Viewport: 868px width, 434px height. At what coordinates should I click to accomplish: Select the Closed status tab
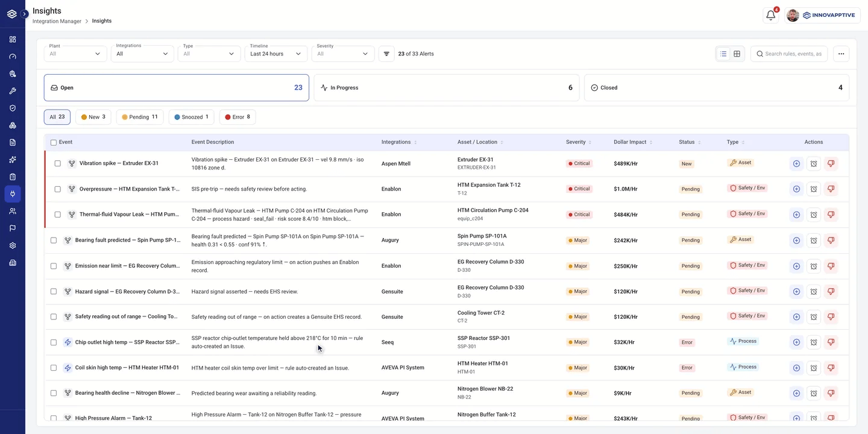pos(717,87)
